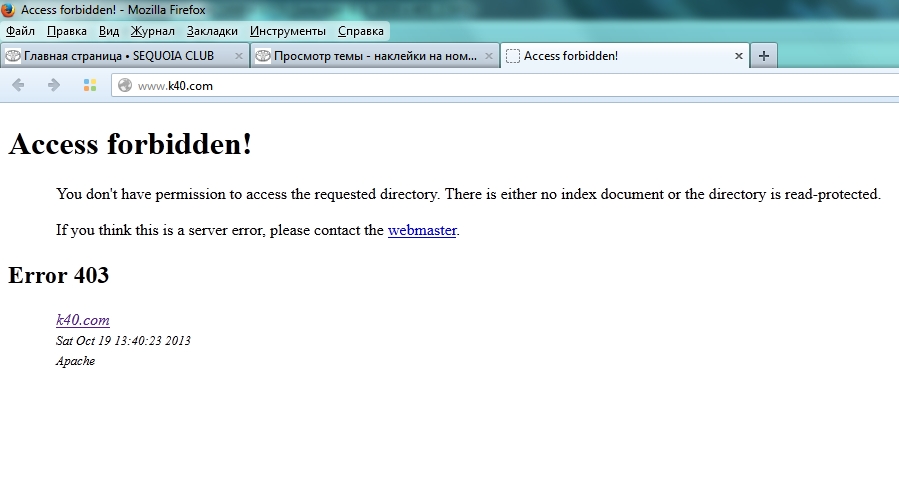Screen dimensions: 899x488
Task: Open the Закладки menu
Action: (x=212, y=31)
